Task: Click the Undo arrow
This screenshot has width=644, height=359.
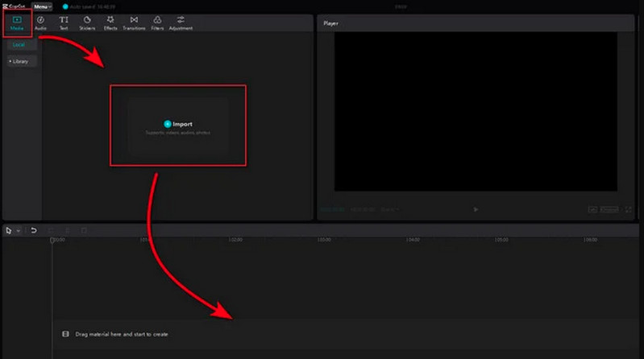Action: click(34, 230)
